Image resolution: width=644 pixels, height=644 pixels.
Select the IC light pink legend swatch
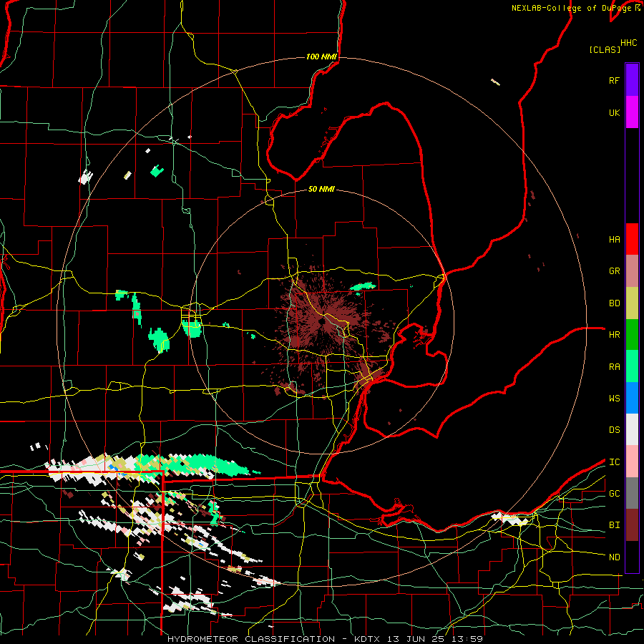tap(632, 462)
